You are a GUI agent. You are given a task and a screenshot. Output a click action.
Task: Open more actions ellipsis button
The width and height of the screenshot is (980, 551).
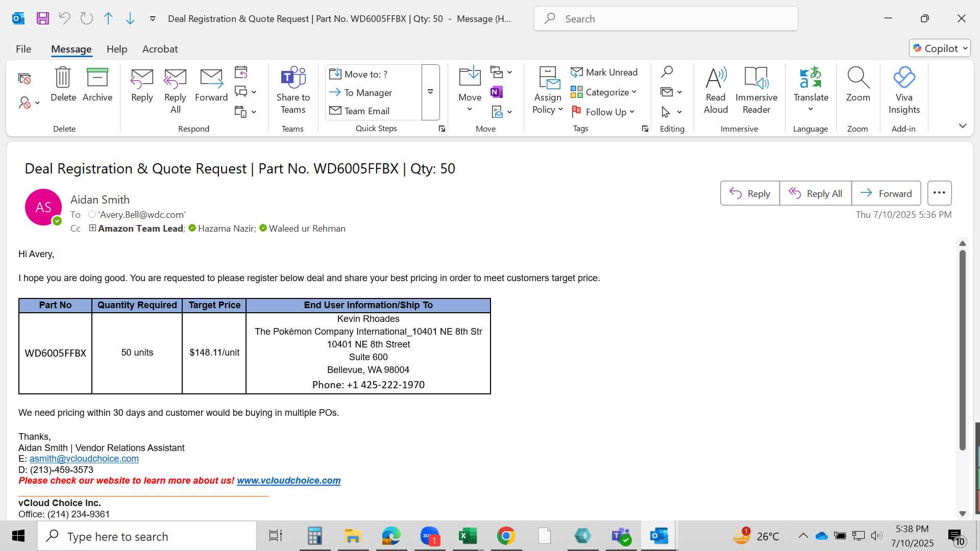[x=939, y=193]
